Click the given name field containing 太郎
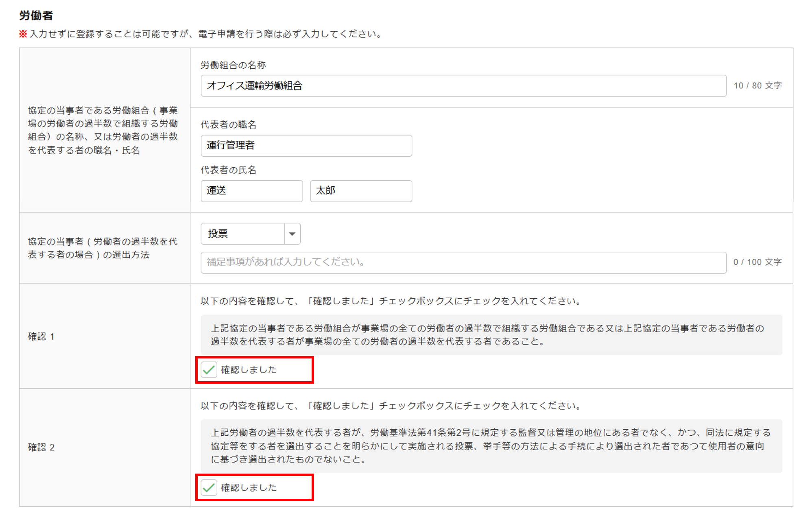 click(360, 191)
